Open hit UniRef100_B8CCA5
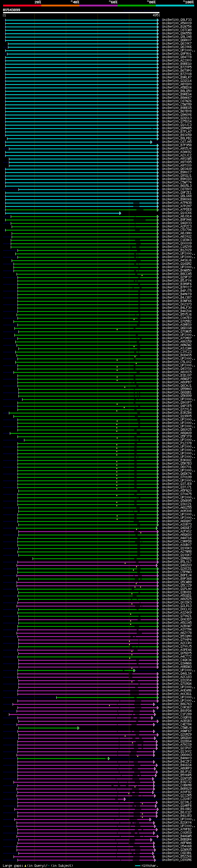The height and width of the screenshot is (868, 197). tap(177, 274)
